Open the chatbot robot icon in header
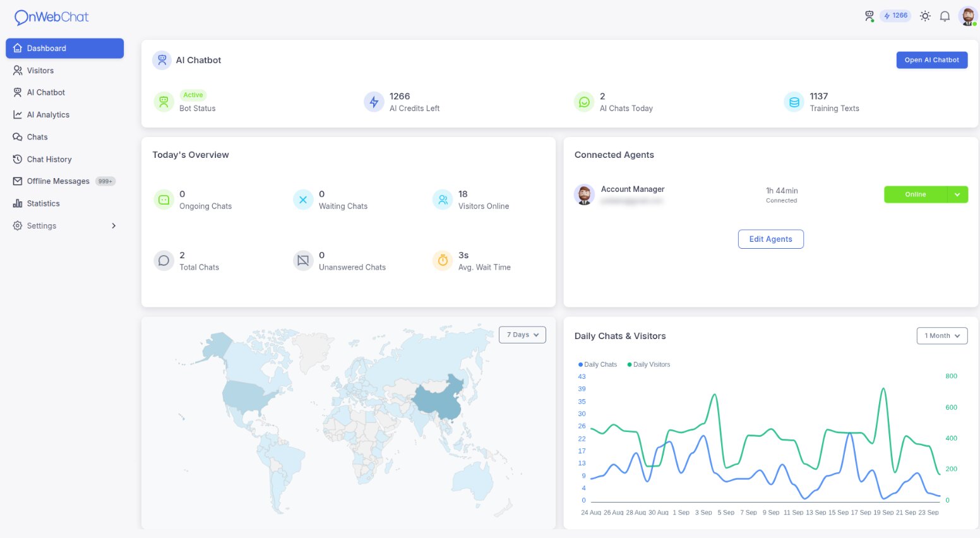This screenshot has height=538, width=980. 869,16
